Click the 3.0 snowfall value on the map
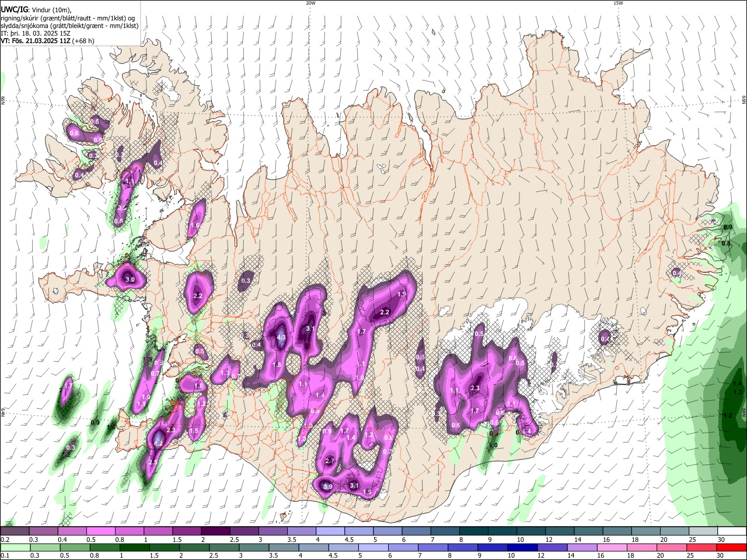This screenshot has height=560, width=747. coord(130,280)
